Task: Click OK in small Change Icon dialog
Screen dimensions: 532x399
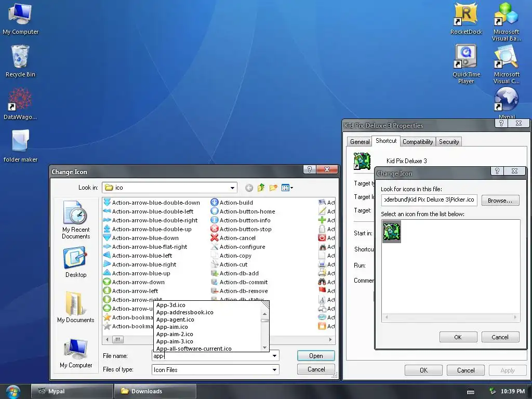Action: [458, 337]
